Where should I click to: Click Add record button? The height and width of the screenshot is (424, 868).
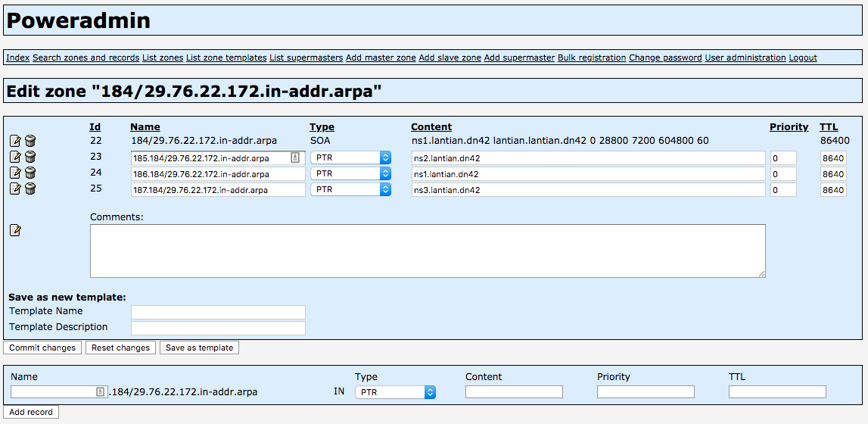31,412
